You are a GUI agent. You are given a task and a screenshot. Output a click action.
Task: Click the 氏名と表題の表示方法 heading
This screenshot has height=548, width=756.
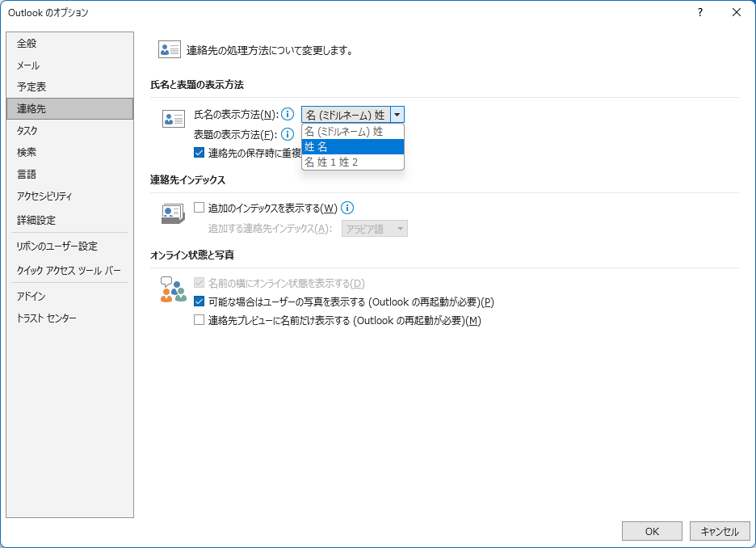pyautogui.click(x=197, y=85)
